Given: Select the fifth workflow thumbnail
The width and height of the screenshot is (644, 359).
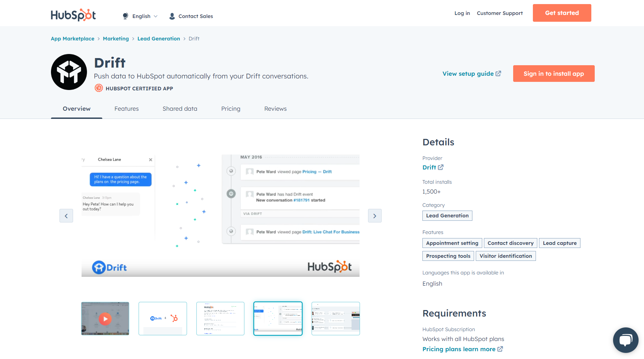Looking at the screenshot, I should [336, 319].
